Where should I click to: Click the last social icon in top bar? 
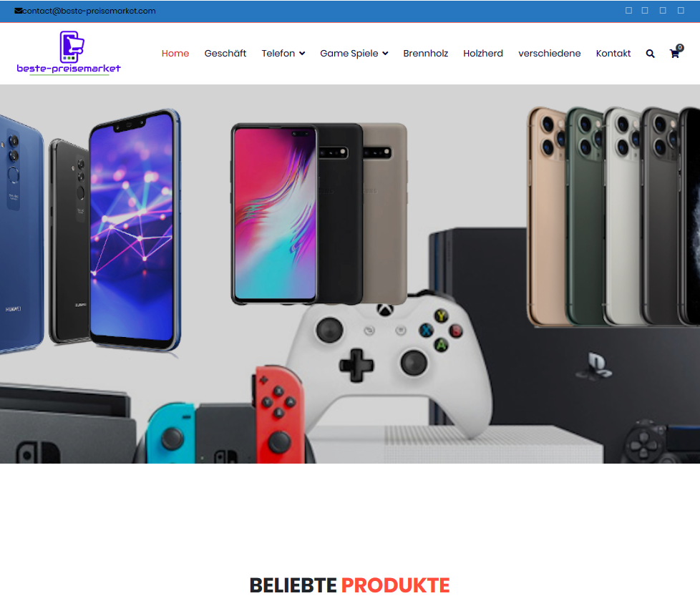point(681,10)
